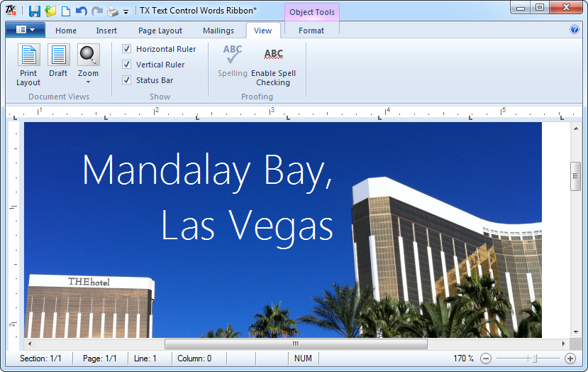Switch to the Page Layout tab

click(x=160, y=31)
